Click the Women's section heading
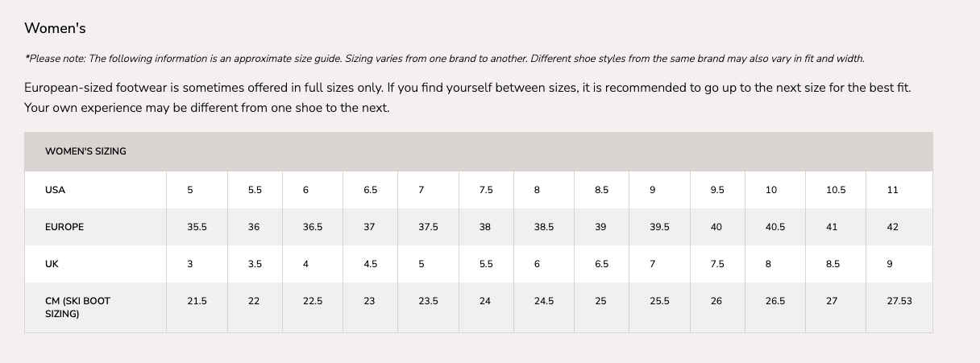980x363 pixels. coord(55,28)
